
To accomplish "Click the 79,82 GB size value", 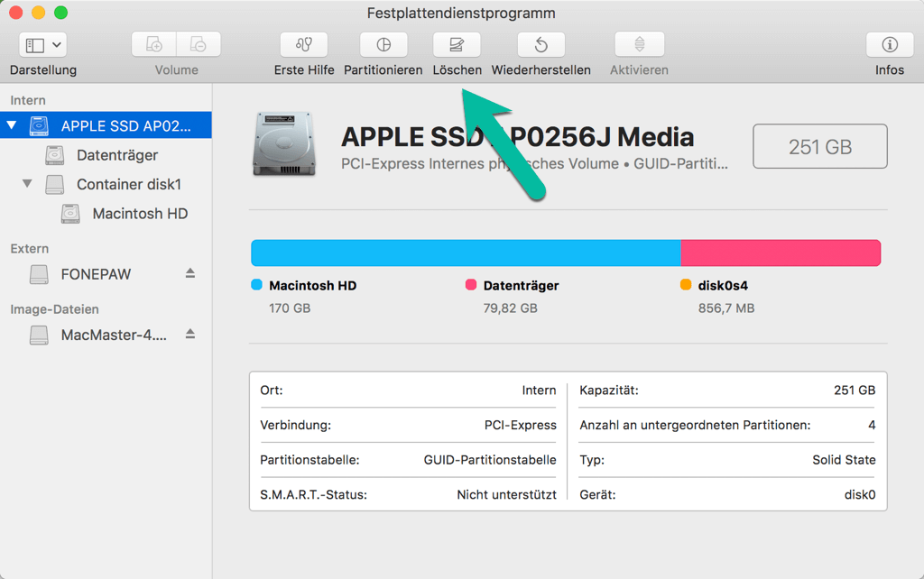I will pyautogui.click(x=511, y=308).
